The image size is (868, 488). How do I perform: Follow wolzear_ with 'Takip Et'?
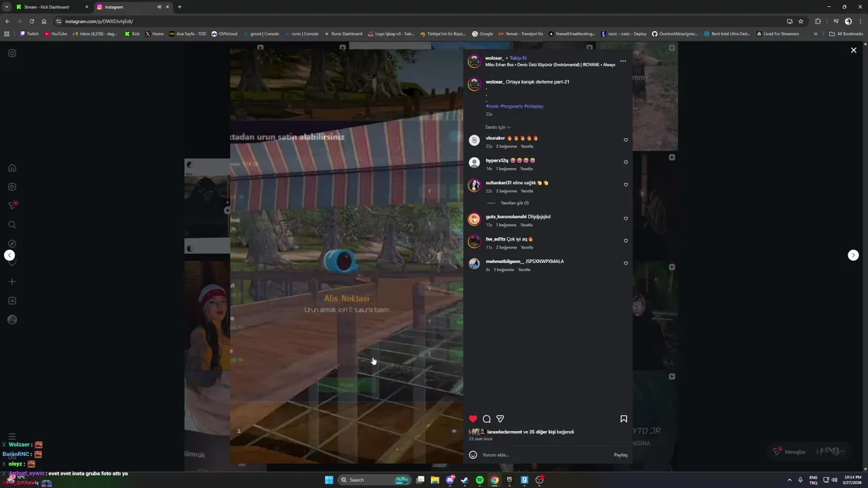click(518, 58)
